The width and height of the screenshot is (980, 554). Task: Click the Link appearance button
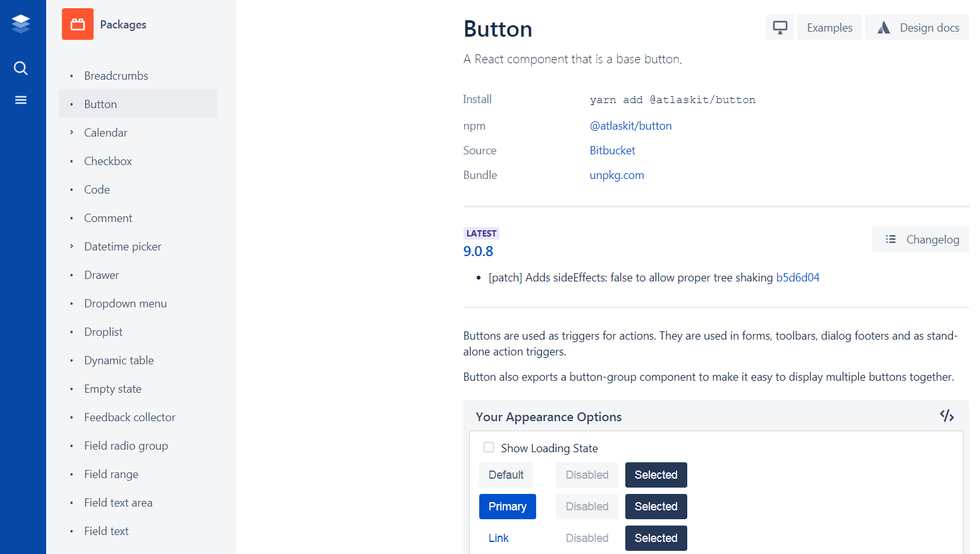(x=499, y=538)
